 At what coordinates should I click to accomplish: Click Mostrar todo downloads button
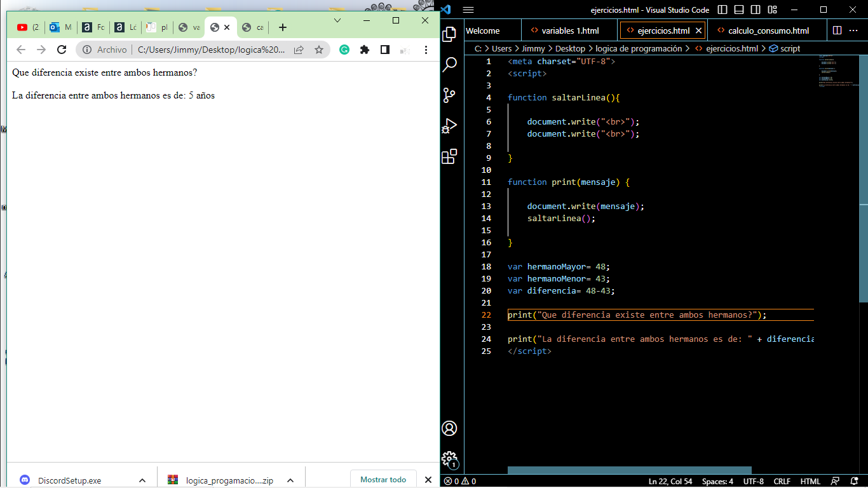click(383, 480)
